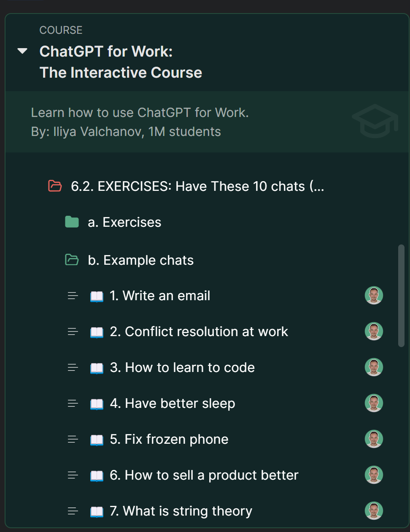Click the graduation cap course icon
Viewport: 410px width, 532px height.
(x=375, y=122)
